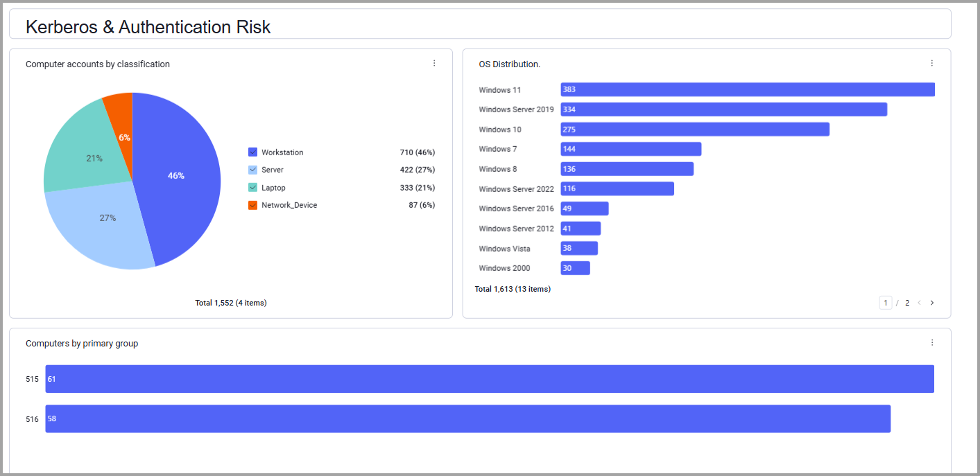The height and width of the screenshot is (476, 980).
Task: Click the Laptop legend label
Action: [x=273, y=188]
